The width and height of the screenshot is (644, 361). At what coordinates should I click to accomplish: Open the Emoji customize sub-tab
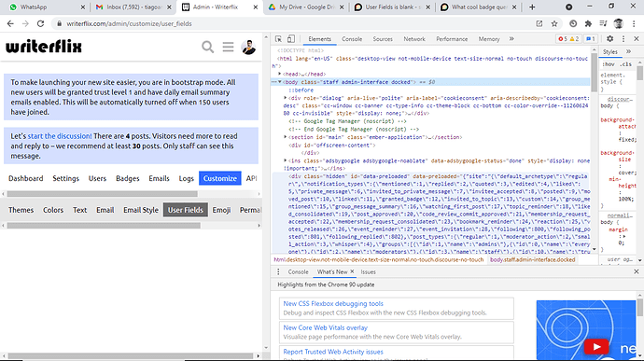coord(221,210)
